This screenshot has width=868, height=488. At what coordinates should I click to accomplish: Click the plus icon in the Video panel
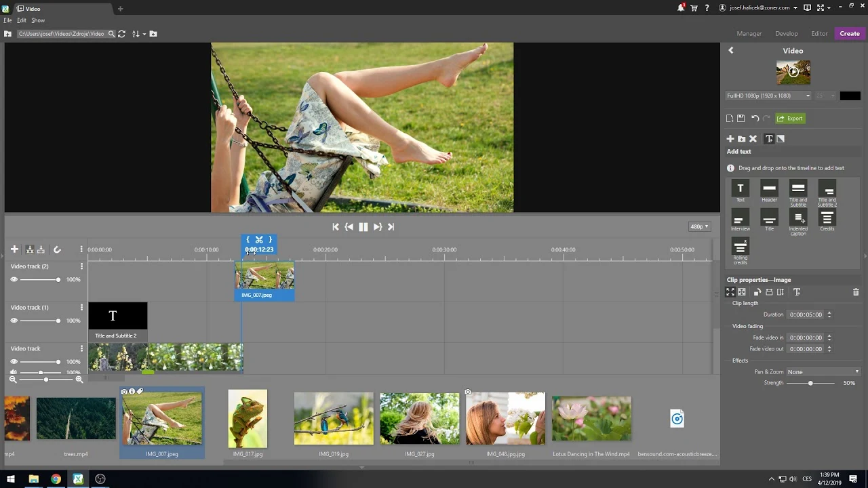point(730,139)
